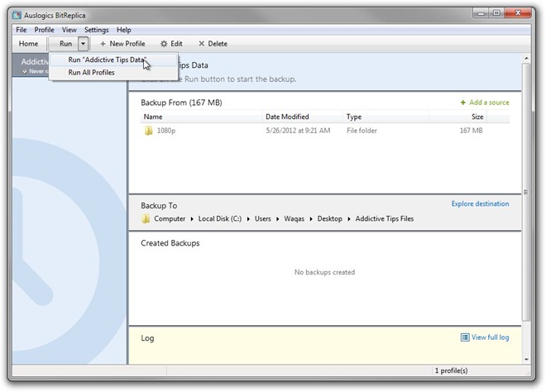The height and width of the screenshot is (392, 546).
Task: Click the green plus icon for adding source
Action: (463, 103)
